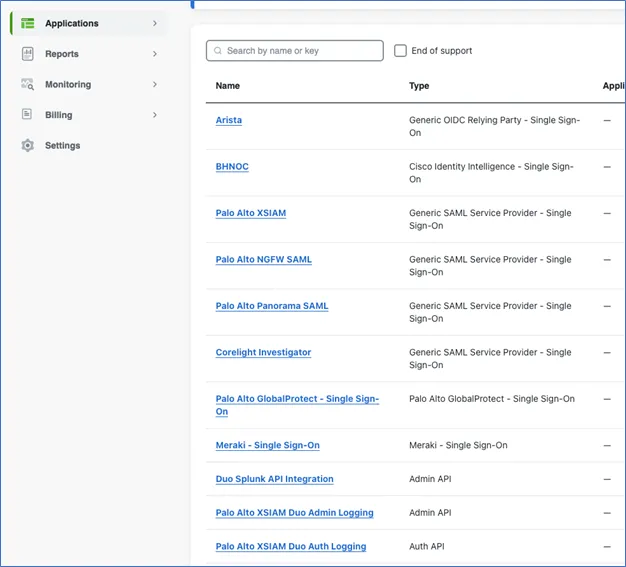Open the Settings menu item
This screenshot has width=626, height=567.
tap(62, 146)
